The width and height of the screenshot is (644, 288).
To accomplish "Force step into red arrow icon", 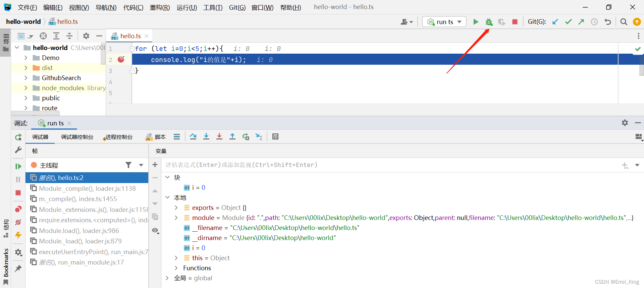I will click(x=219, y=136).
